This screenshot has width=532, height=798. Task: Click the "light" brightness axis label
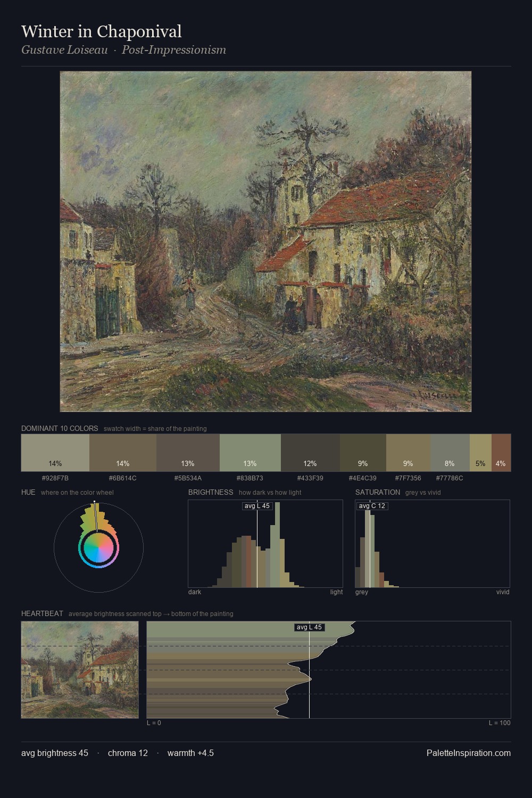click(x=336, y=592)
